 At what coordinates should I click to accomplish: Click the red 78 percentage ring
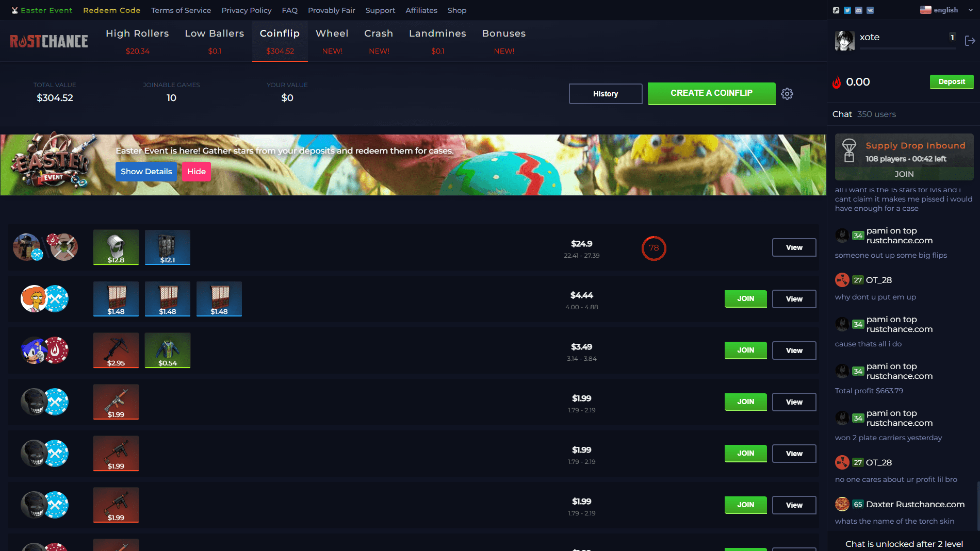point(654,248)
